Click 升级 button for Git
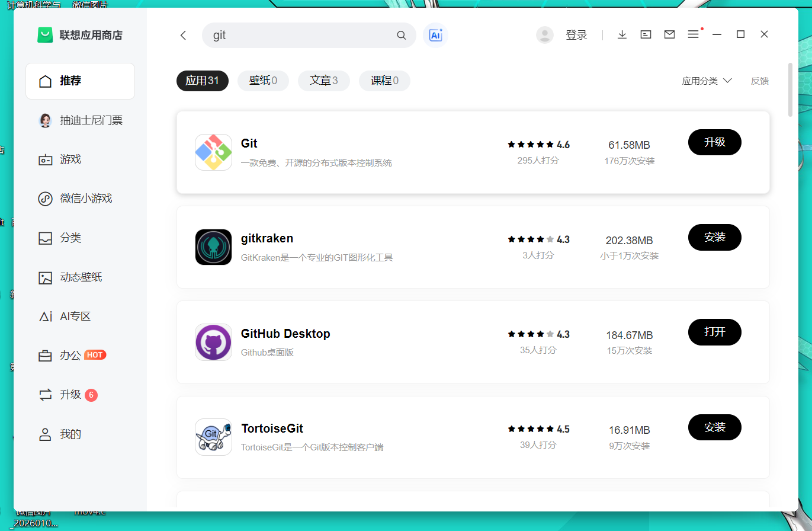Image resolution: width=812 pixels, height=531 pixels. tap(715, 142)
